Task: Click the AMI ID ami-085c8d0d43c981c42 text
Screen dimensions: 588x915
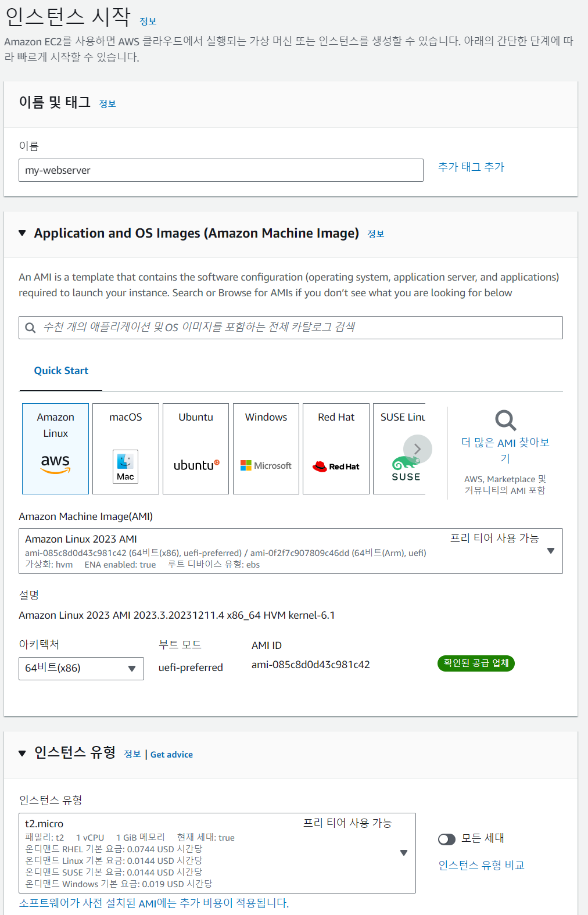Action: (311, 665)
